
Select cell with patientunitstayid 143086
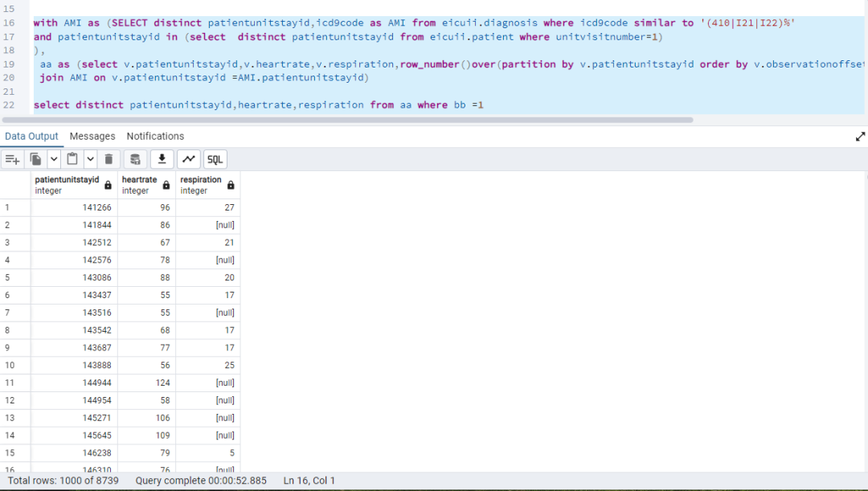[x=74, y=277]
